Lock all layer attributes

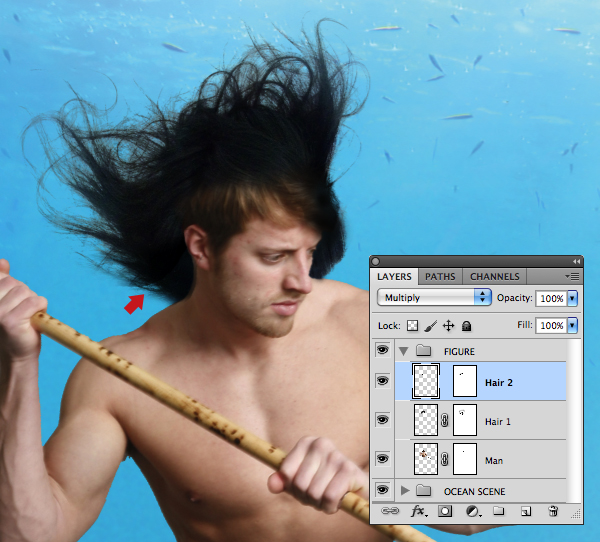pyautogui.click(x=466, y=326)
